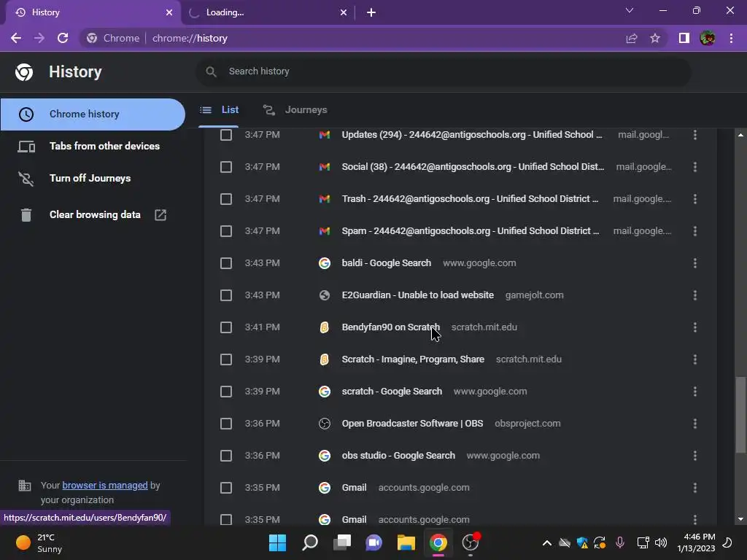Click Scratch favicon on Bendyfan90 entry

click(325, 327)
